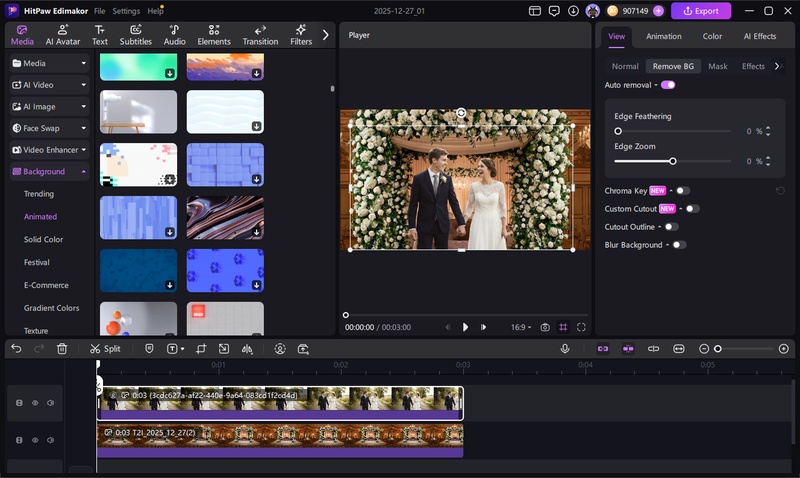800x478 pixels.
Task: Hide the top video track with eye icon
Action: [x=35, y=402]
